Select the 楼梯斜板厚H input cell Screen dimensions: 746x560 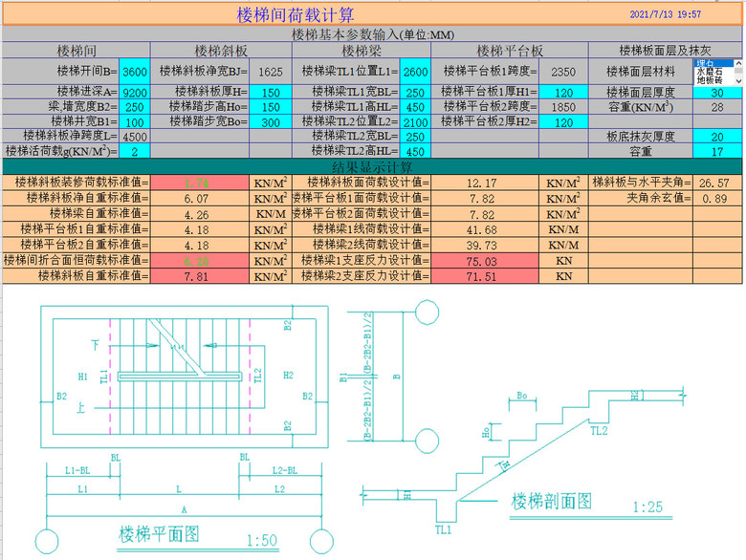point(271,93)
